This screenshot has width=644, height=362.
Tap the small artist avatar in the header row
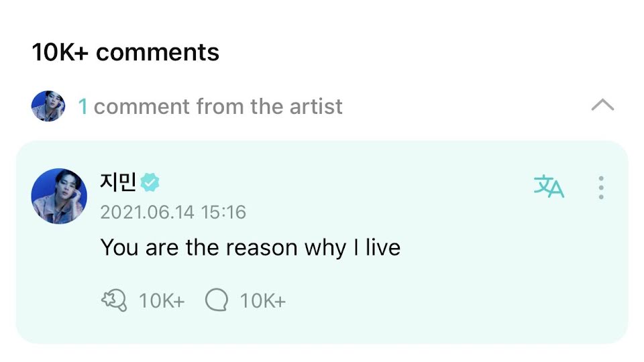pyautogui.click(x=48, y=106)
